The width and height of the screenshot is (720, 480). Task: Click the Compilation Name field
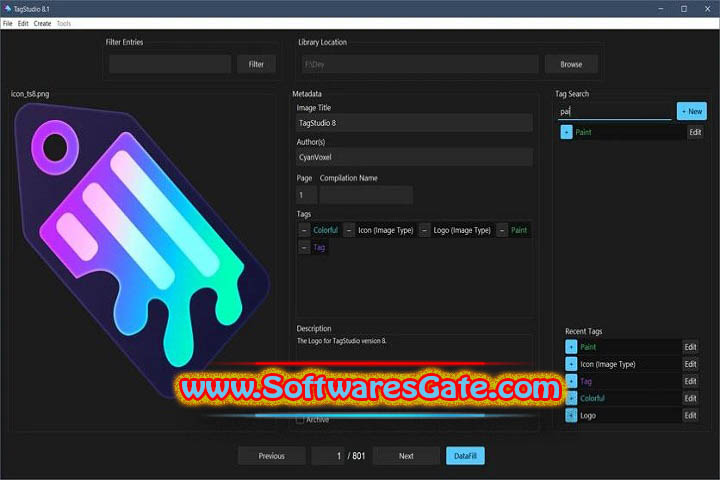(366, 195)
